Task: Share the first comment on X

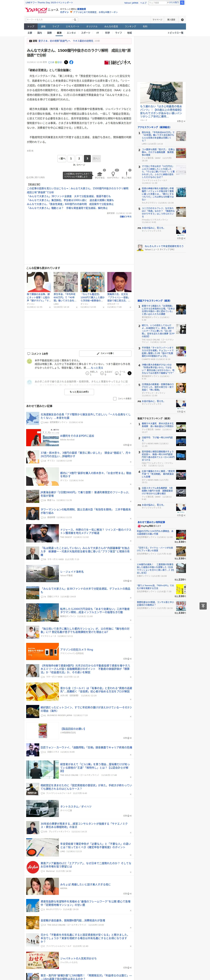Action: pos(129,373)
